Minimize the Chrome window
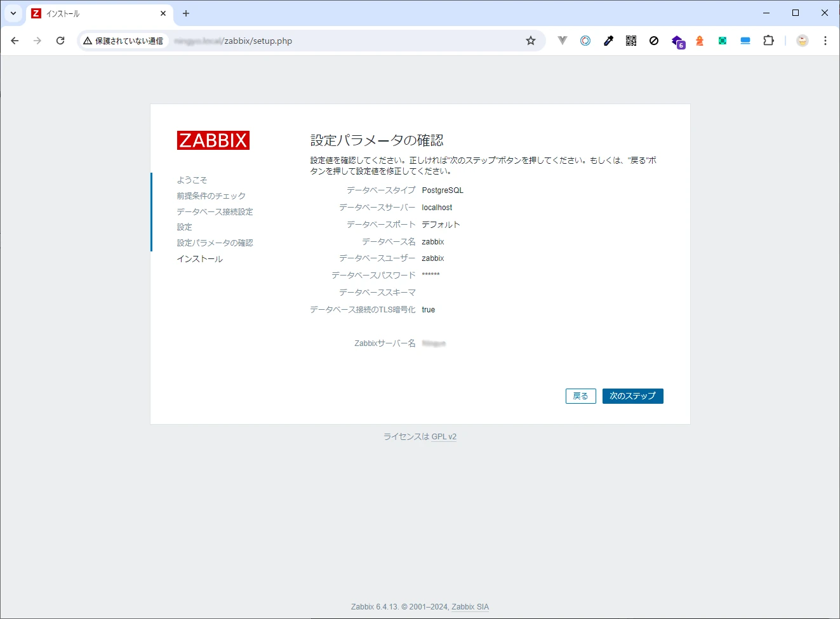This screenshot has width=840, height=619. [x=766, y=13]
